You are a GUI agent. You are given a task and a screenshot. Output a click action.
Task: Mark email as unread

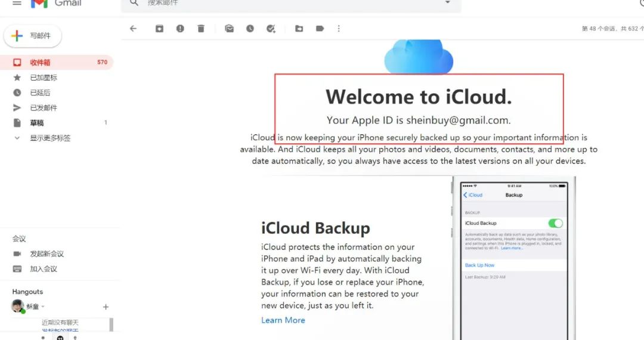tap(229, 29)
